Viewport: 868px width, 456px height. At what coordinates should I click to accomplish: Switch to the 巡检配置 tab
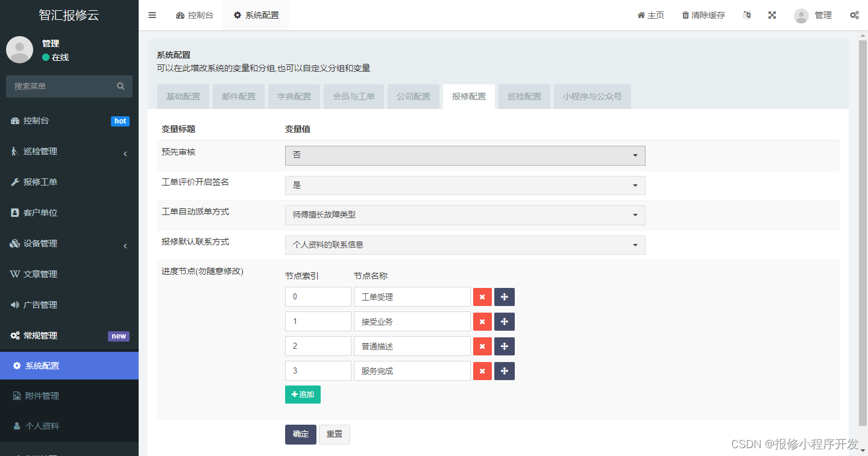[524, 96]
